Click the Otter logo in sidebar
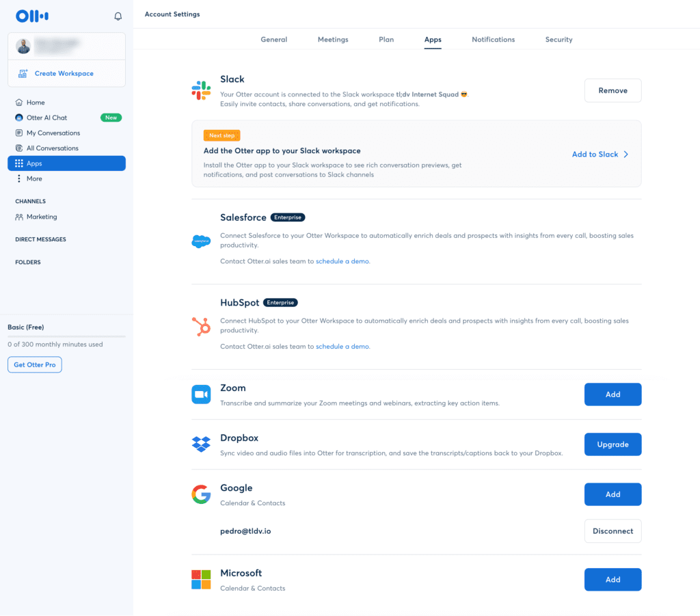The image size is (700, 616). click(31, 16)
